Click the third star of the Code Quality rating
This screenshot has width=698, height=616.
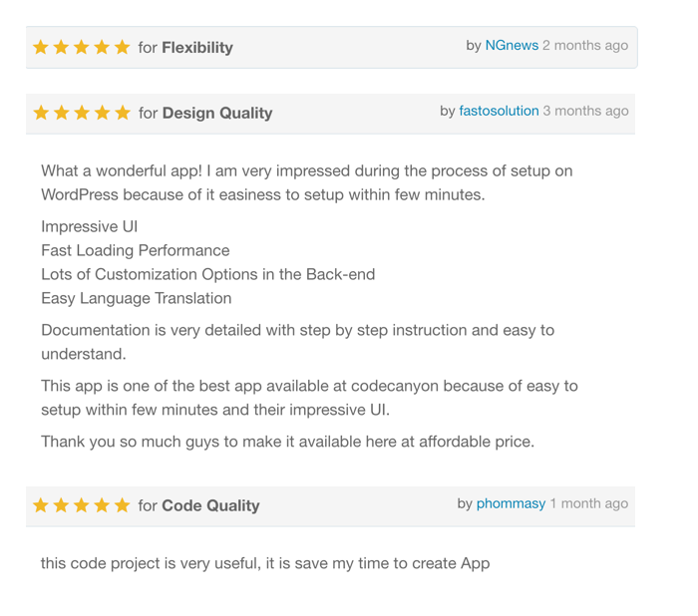[82, 506]
